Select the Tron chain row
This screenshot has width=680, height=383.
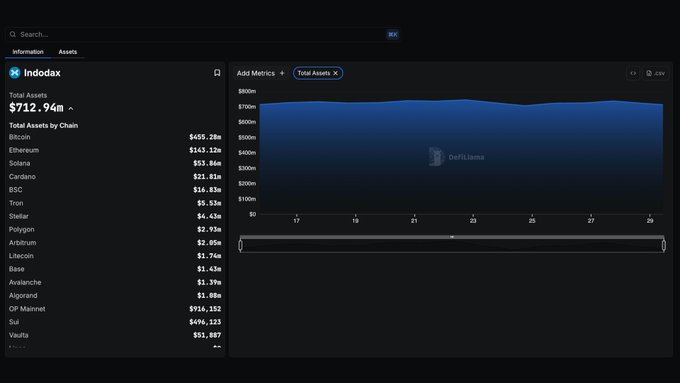115,203
